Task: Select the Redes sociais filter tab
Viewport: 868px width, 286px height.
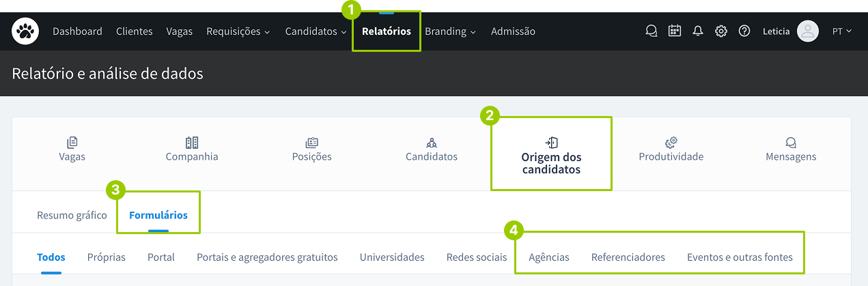Action: point(477,257)
